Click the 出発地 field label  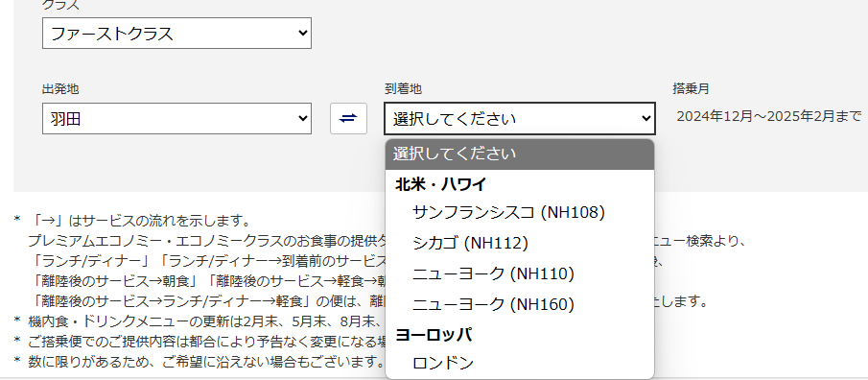click(x=60, y=88)
